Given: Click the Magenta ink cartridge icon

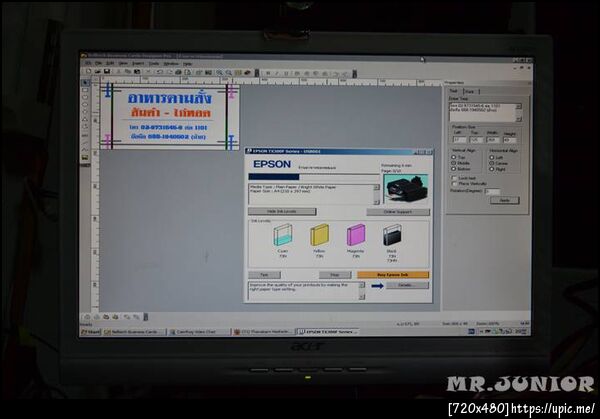Looking at the screenshot, I should tap(356, 235).
